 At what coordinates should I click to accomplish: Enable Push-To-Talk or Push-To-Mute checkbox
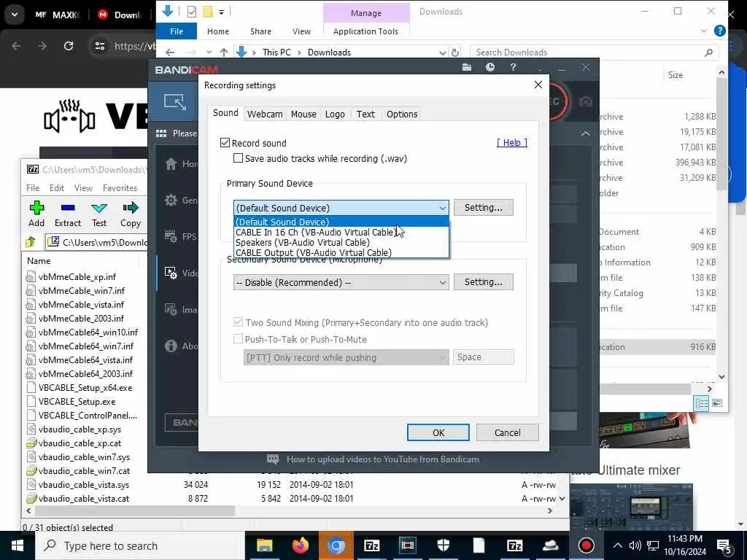[x=239, y=339]
